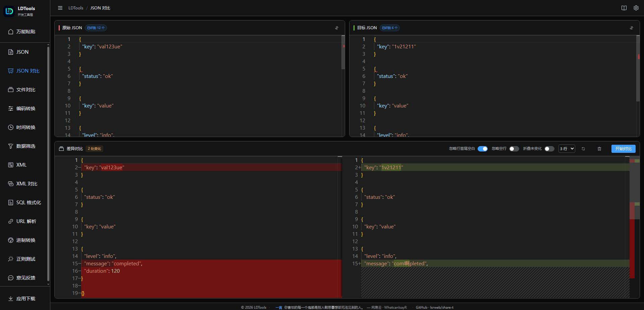Image resolution: width=644 pixels, height=310 pixels.
Task: Enable the 折叠未变化 switch
Action: pyautogui.click(x=549, y=149)
